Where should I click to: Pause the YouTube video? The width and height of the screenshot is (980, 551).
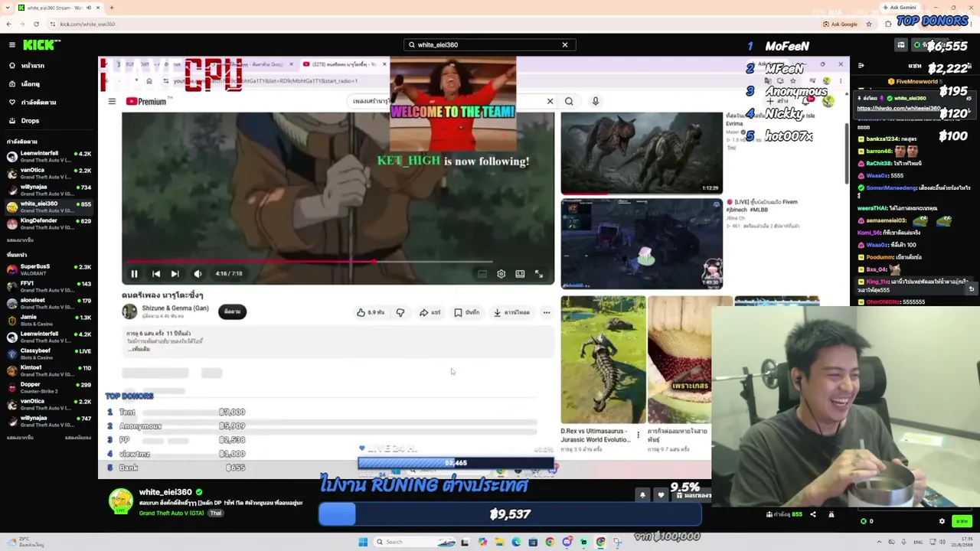[x=134, y=274]
